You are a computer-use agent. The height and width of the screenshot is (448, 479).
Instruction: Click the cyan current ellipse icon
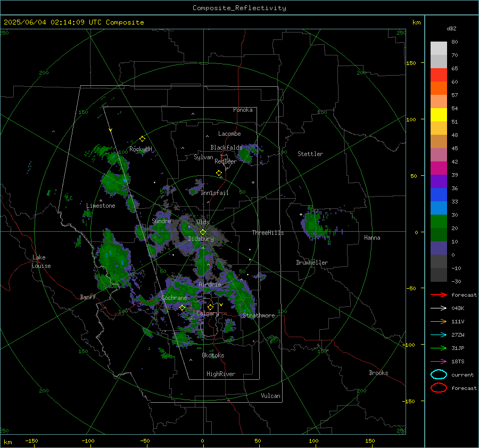439,374
